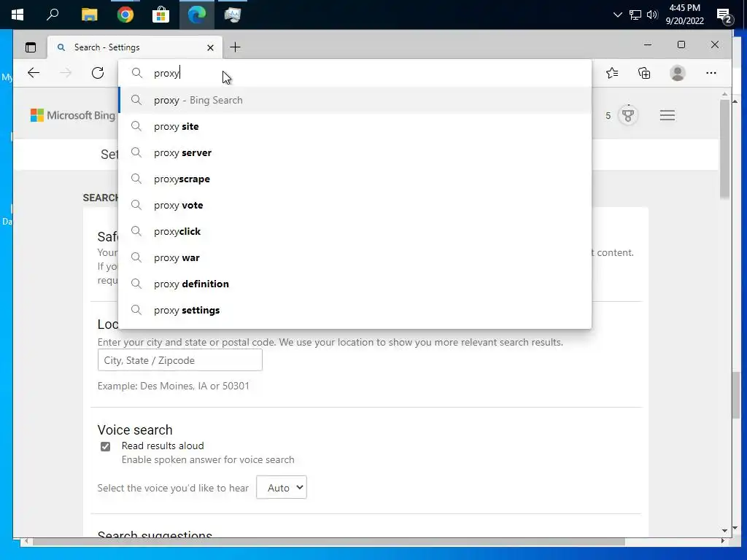747x560 pixels.
Task: Click the horizontal scrollbar at page bottom
Action: pyautogui.click(x=329, y=542)
